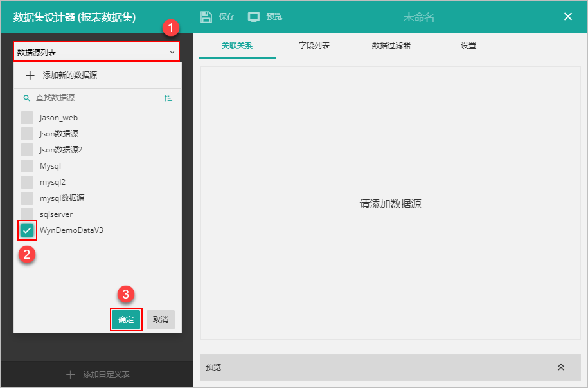The width and height of the screenshot is (588, 388).
Task: Click the save floppy disk icon
Action: pyautogui.click(x=206, y=17)
